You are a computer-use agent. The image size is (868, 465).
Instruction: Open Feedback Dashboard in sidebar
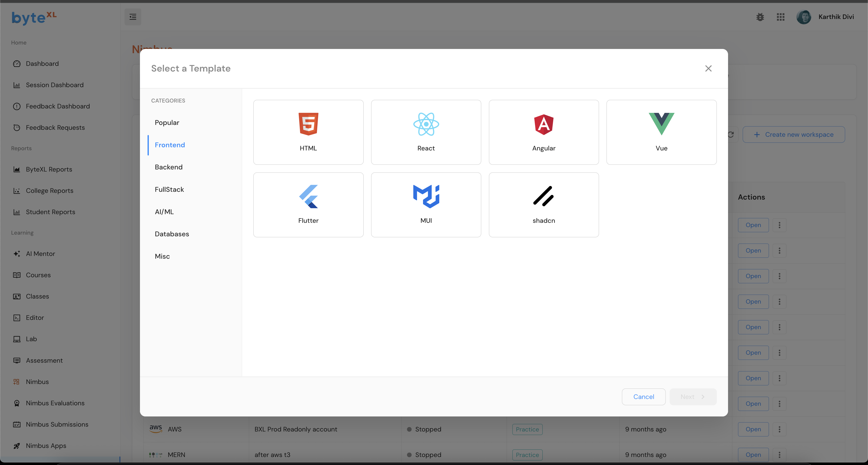tap(58, 106)
